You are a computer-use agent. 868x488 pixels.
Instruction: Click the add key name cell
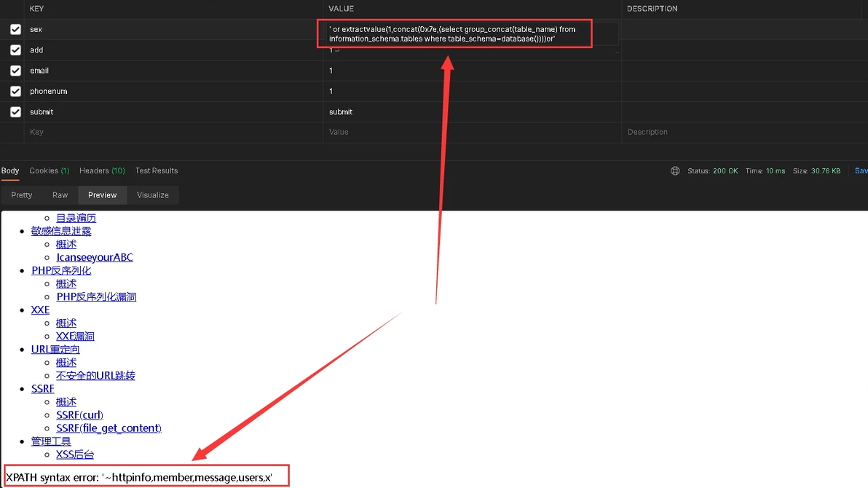pos(173,50)
